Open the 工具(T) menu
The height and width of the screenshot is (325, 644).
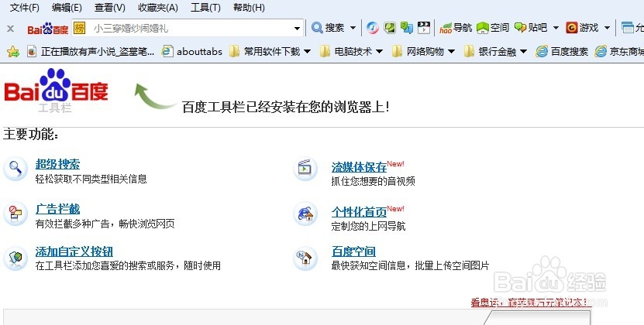[x=206, y=8]
